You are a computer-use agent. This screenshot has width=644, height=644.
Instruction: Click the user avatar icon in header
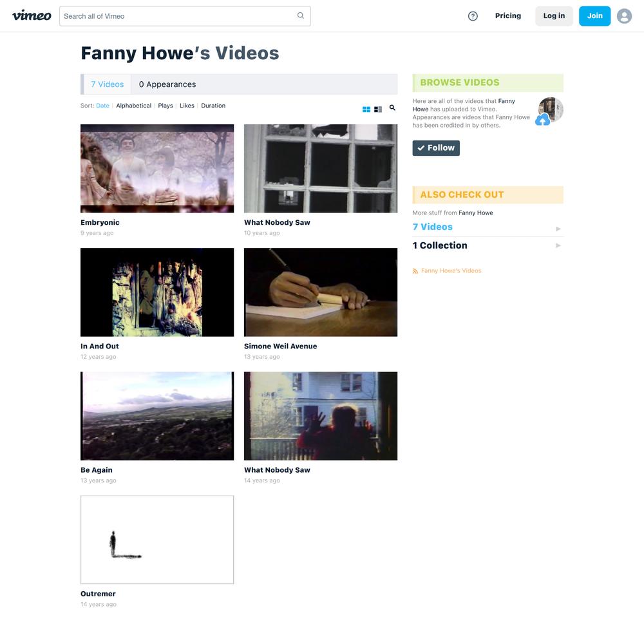pos(624,16)
